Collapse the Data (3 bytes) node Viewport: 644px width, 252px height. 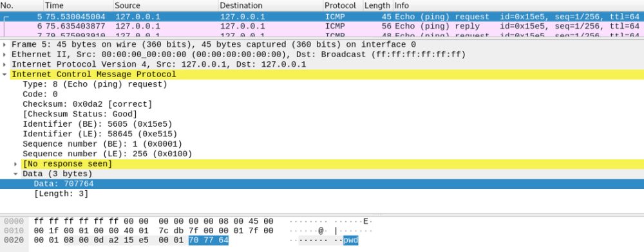[15, 174]
